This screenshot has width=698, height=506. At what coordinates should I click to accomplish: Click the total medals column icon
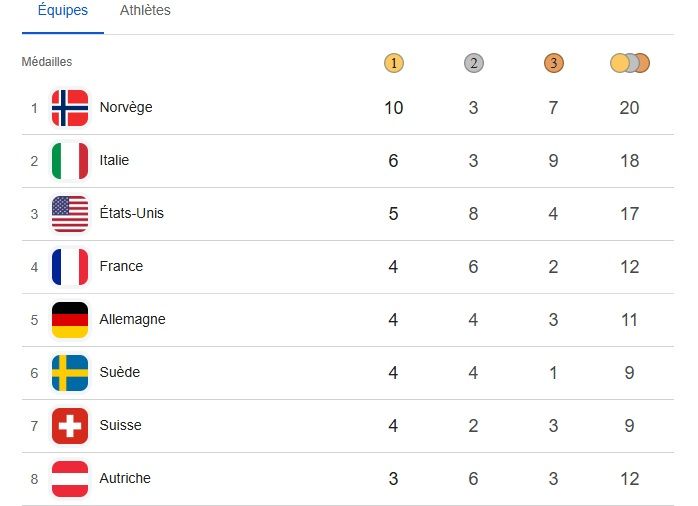pyautogui.click(x=630, y=63)
